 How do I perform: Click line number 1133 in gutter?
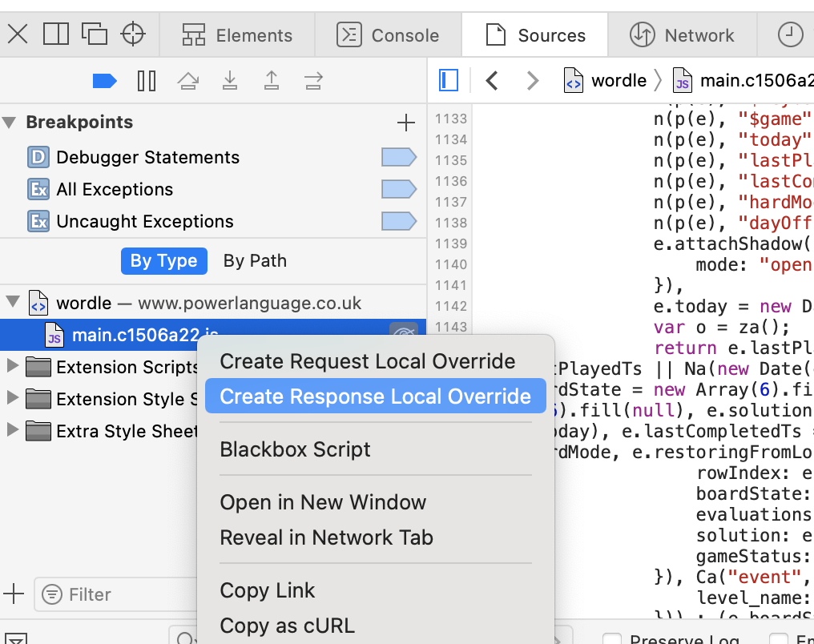[450, 119]
